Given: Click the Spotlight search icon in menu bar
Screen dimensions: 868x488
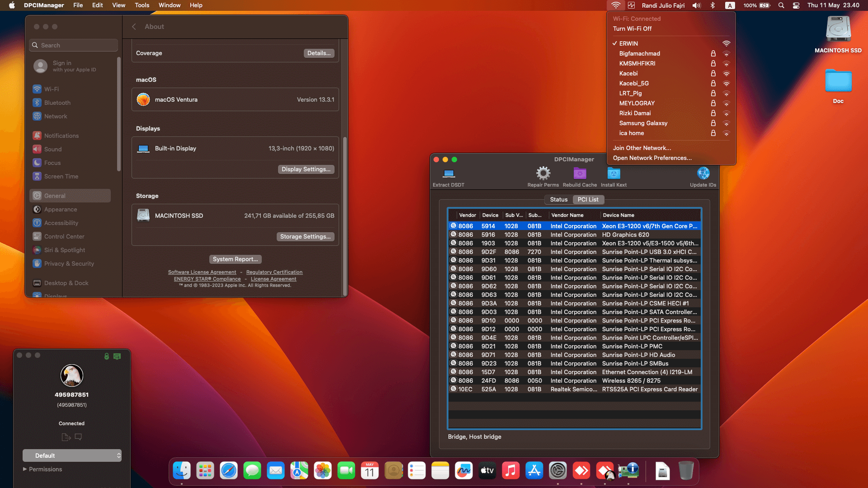Looking at the screenshot, I should click(x=781, y=5).
